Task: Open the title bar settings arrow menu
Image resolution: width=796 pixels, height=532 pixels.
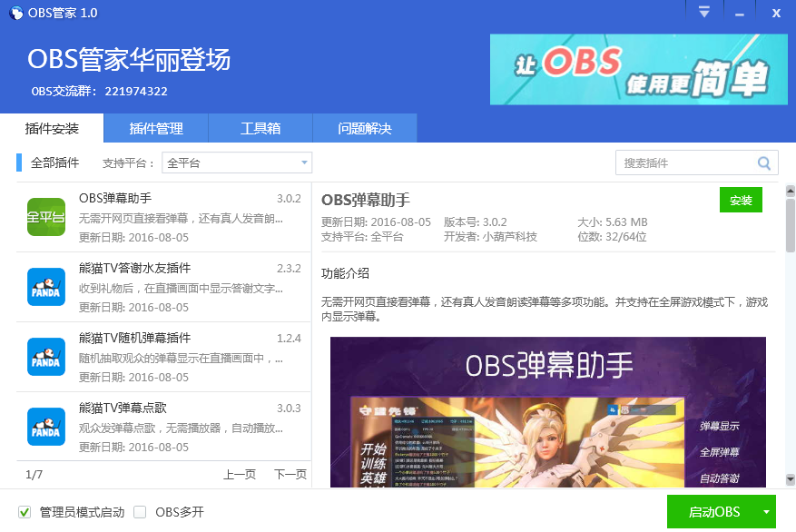Action: click(x=703, y=13)
